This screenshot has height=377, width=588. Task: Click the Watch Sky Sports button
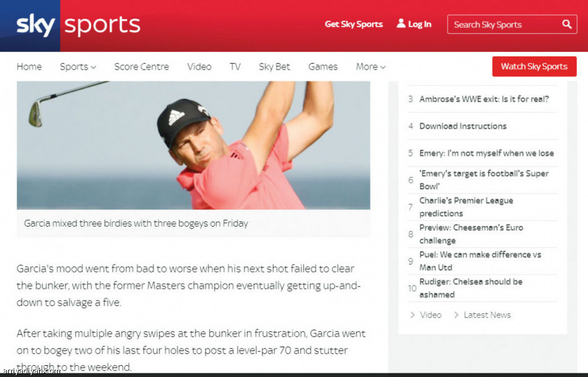pos(534,66)
